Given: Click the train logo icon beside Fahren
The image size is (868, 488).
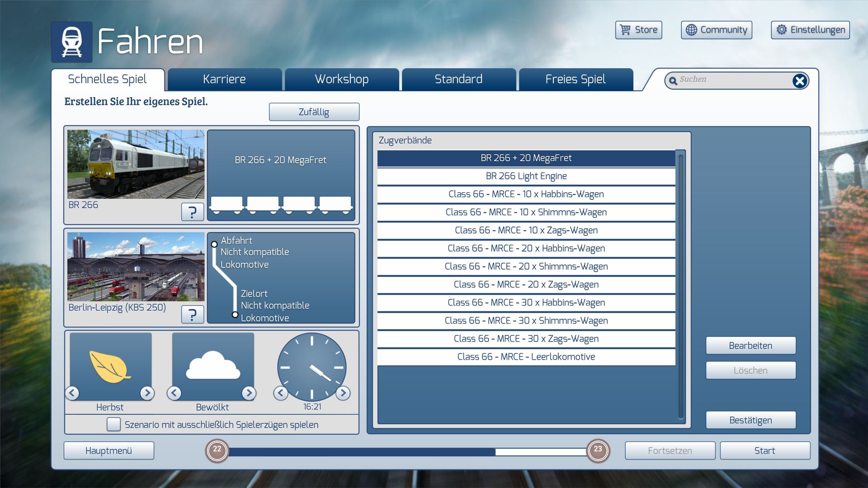Looking at the screenshot, I should tap(71, 42).
